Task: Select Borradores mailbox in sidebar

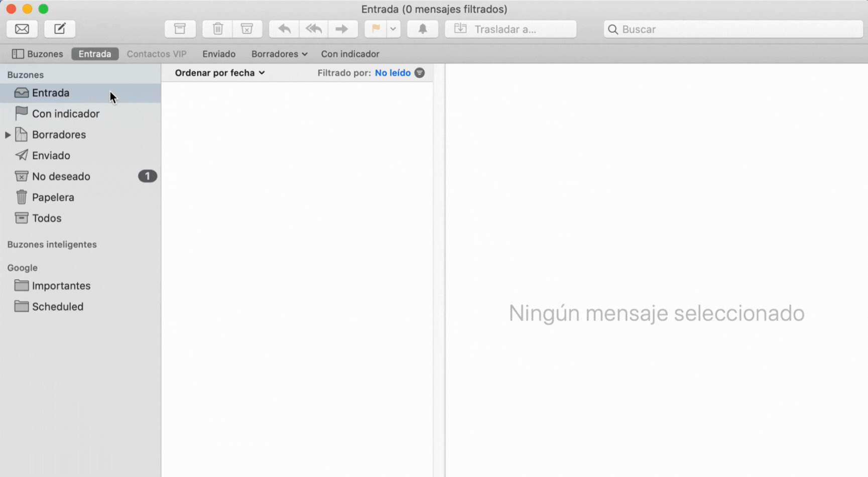Action: (80, 135)
